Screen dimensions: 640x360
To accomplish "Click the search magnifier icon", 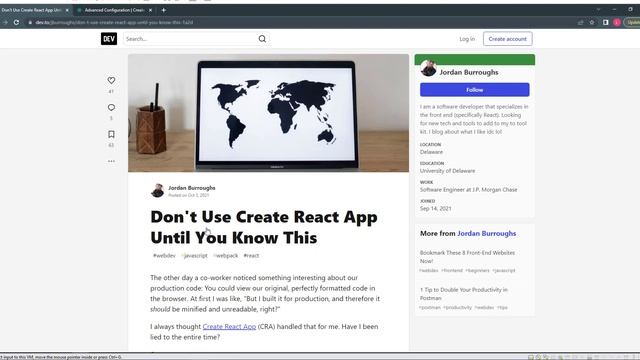I will (x=262, y=39).
